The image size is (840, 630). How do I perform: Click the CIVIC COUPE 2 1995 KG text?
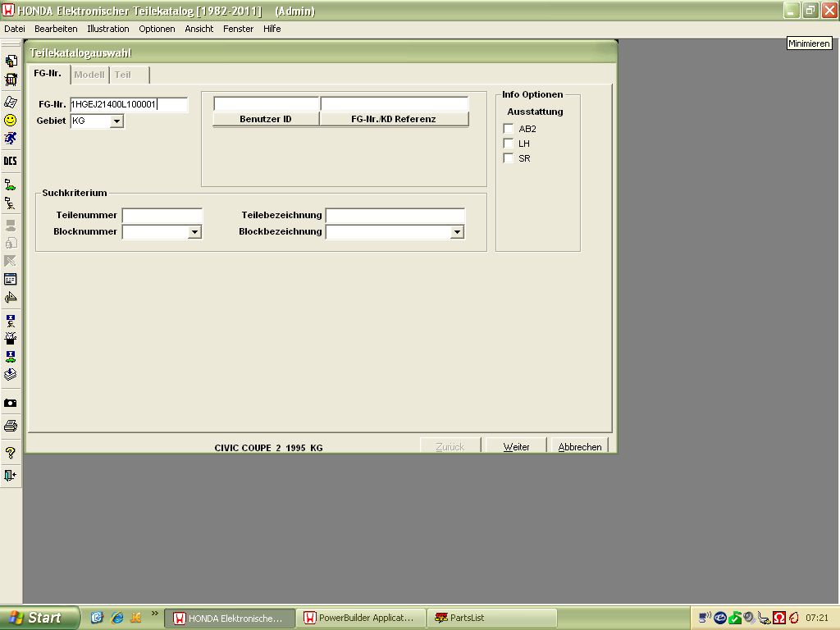268,448
